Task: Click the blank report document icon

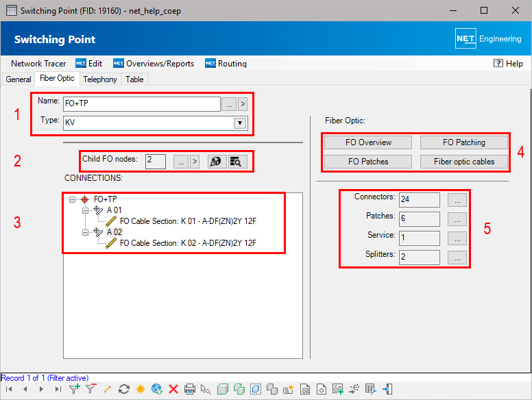Action: coord(322,389)
